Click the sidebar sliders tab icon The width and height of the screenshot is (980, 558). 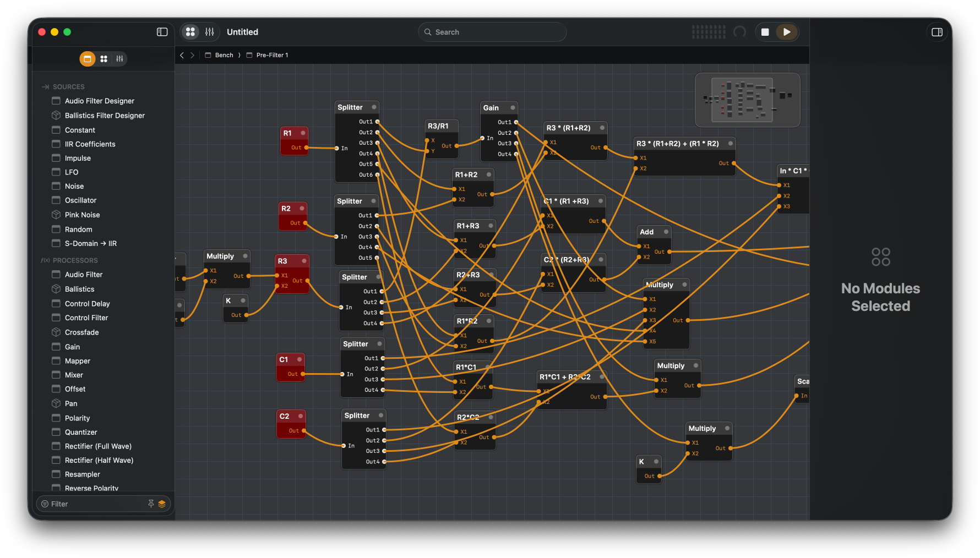click(x=119, y=59)
